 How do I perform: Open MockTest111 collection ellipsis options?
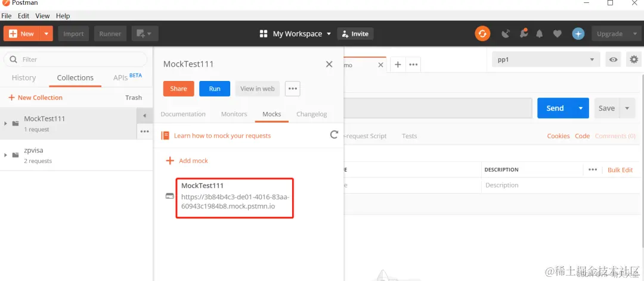[144, 131]
